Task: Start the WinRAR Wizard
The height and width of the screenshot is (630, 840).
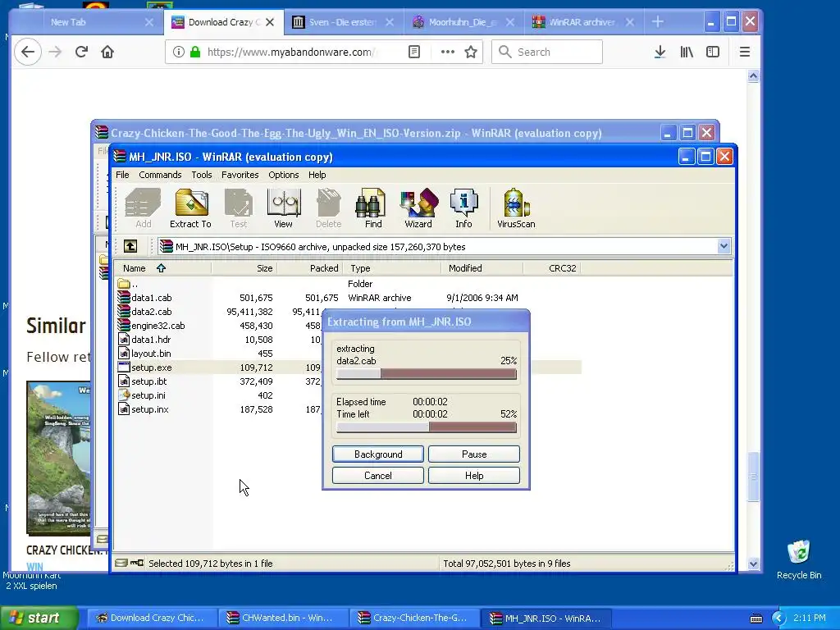Action: click(x=418, y=208)
